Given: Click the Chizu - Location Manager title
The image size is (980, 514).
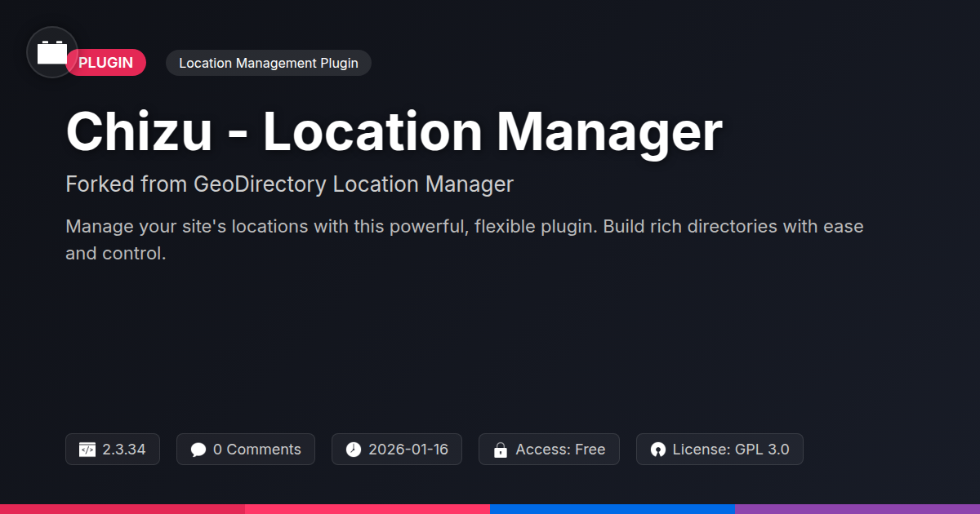Looking at the screenshot, I should pos(394,131).
